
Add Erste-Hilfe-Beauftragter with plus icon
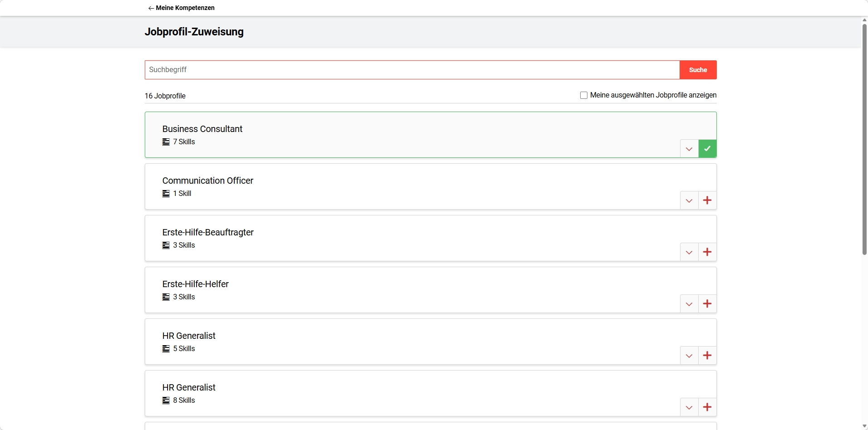pos(707,252)
